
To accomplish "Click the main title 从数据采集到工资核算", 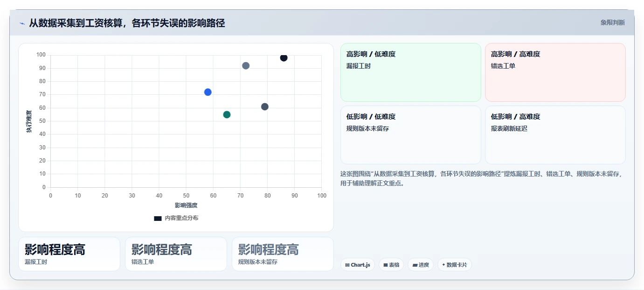I will point(127,23).
